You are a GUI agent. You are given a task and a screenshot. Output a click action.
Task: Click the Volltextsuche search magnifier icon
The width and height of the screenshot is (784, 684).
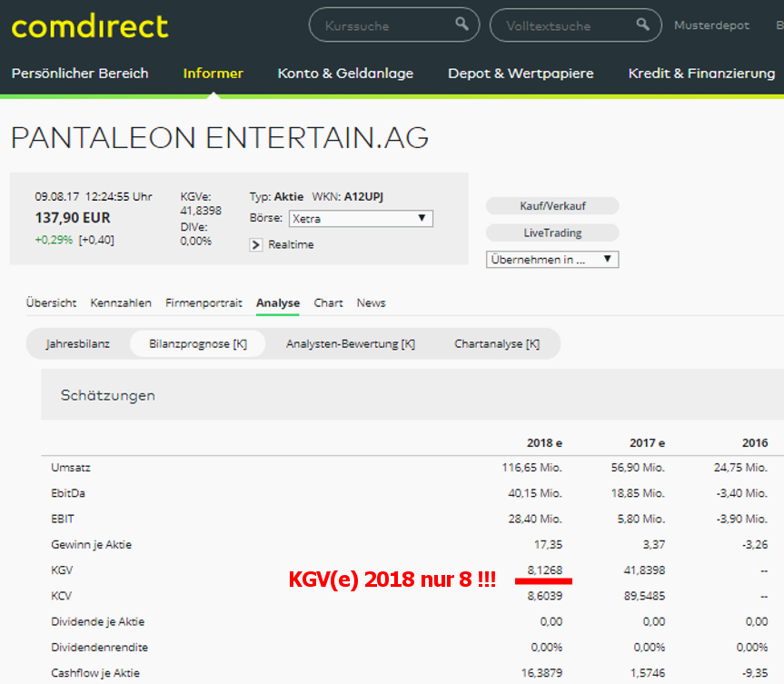pyautogui.click(x=643, y=25)
